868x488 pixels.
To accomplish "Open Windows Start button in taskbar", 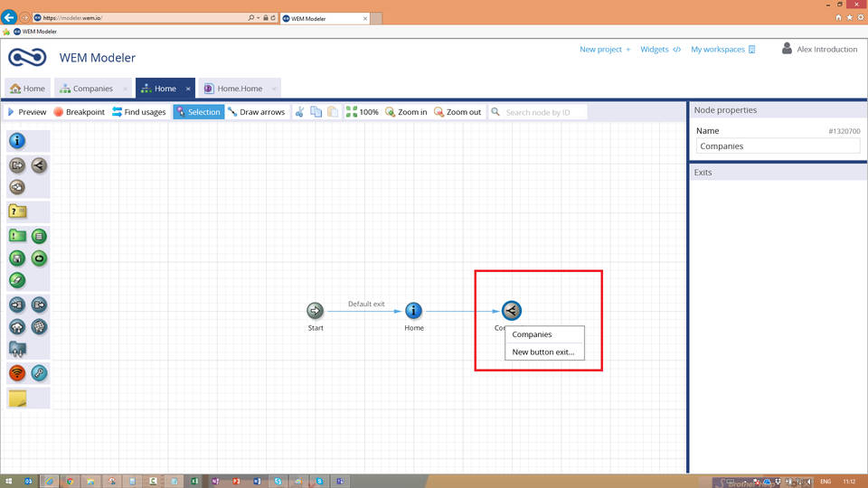I will pyautogui.click(x=8, y=482).
